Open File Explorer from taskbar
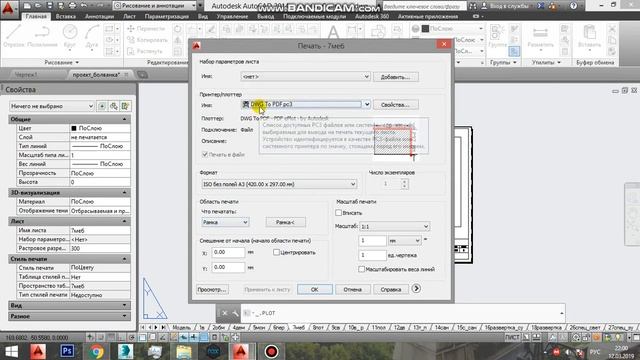The width and height of the screenshot is (640, 360). point(184,351)
